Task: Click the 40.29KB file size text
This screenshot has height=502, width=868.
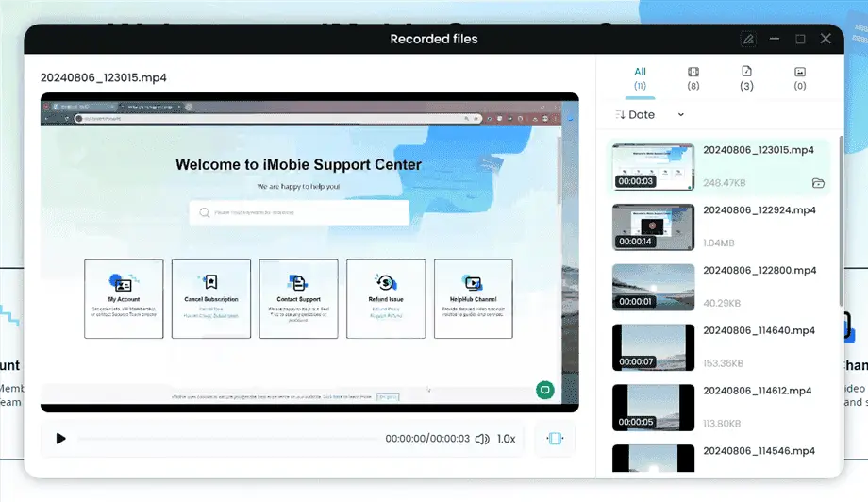Action: click(x=722, y=303)
